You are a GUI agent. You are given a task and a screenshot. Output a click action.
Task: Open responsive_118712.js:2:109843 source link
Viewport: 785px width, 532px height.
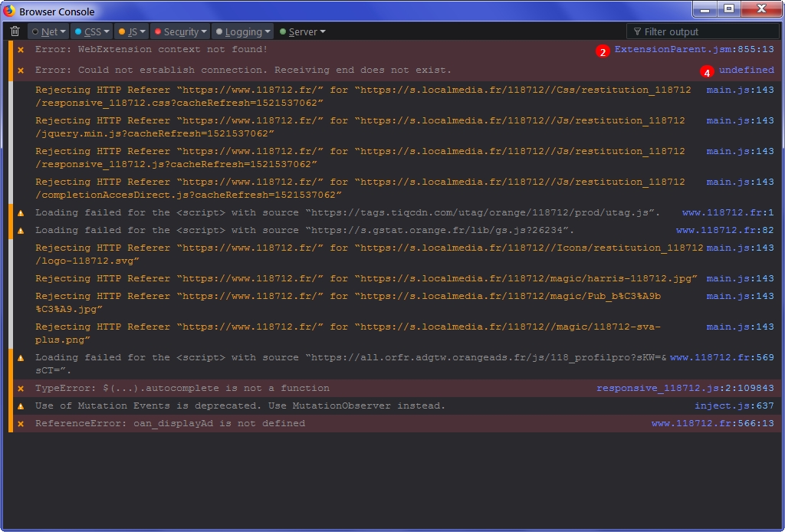(685, 387)
